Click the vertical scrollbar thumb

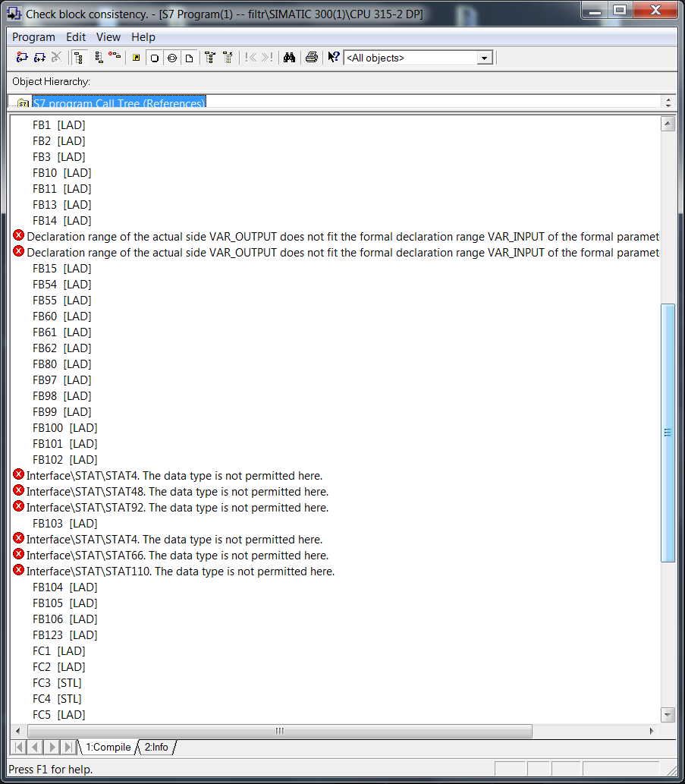point(668,433)
